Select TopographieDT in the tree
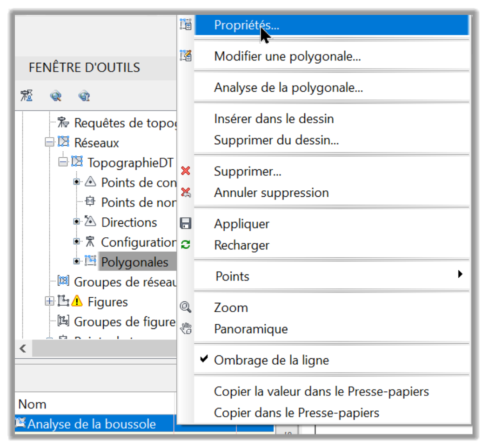 130,162
